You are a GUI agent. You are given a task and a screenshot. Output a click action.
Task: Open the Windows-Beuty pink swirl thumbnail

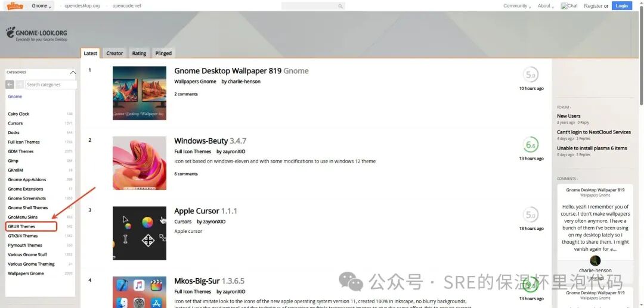140,163
